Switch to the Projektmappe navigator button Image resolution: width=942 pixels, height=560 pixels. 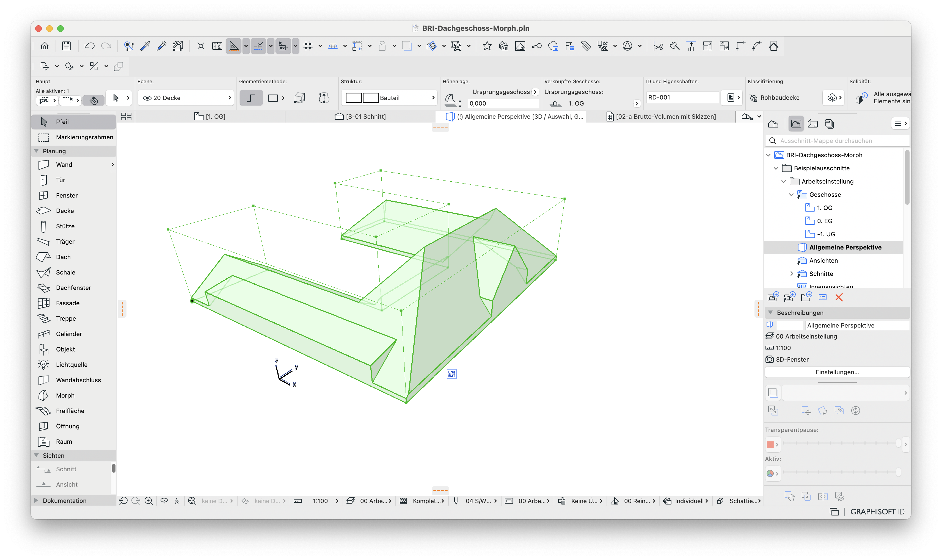773,124
